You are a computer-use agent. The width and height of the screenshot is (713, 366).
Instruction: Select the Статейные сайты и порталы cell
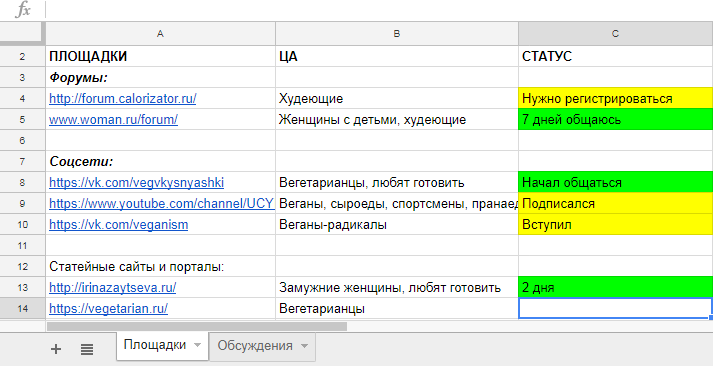[161, 267]
